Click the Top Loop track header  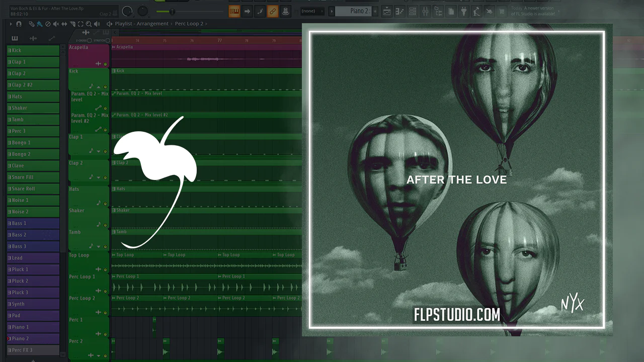(89, 262)
